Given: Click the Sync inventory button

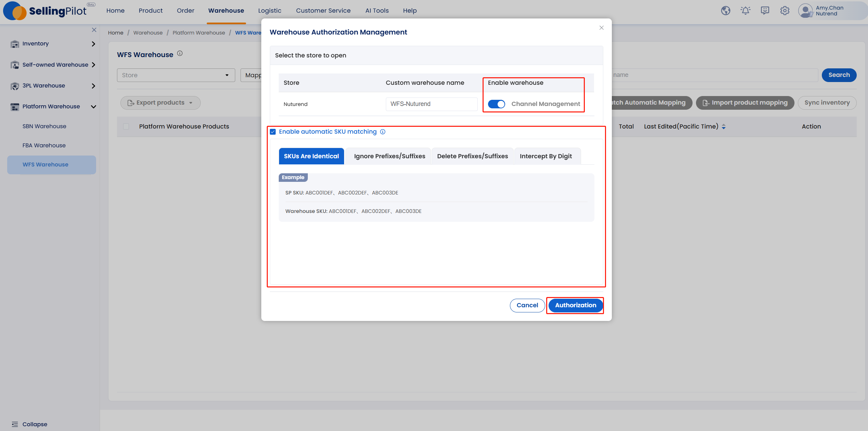Looking at the screenshot, I should click(x=827, y=103).
